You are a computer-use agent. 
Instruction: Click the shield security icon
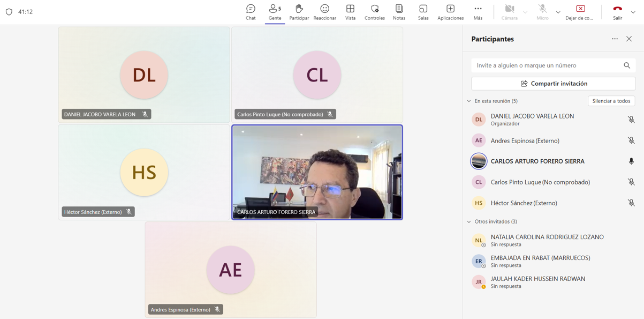pos(9,12)
